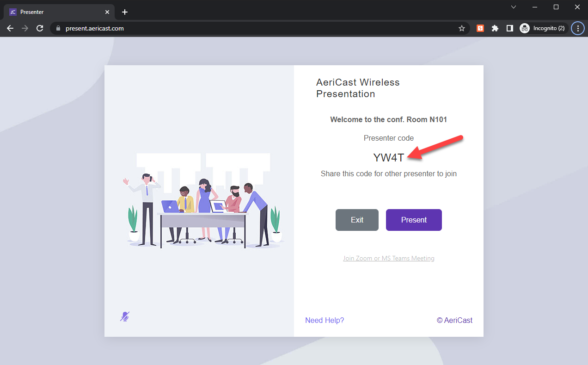The width and height of the screenshot is (588, 365).
Task: Select the Presenter browser tab
Action: [59, 12]
